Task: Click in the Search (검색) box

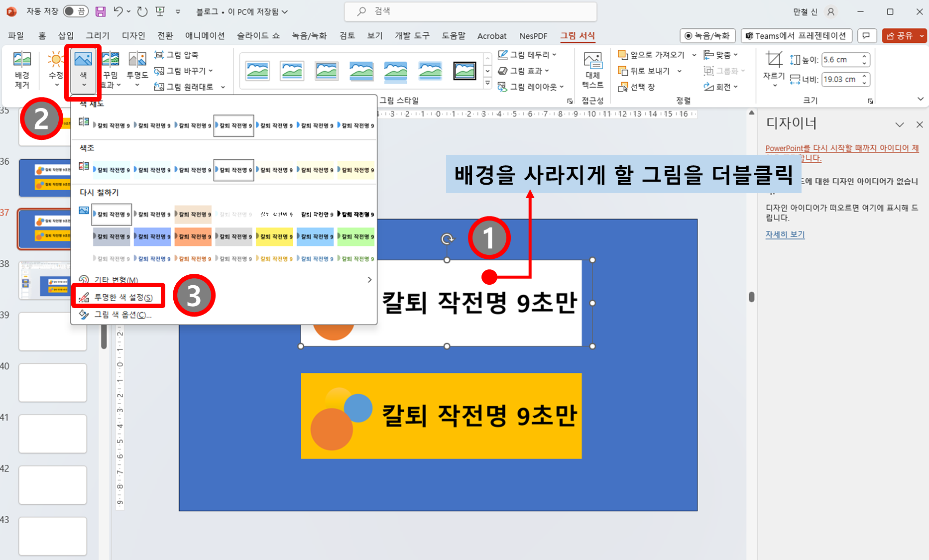Action: pos(470,11)
